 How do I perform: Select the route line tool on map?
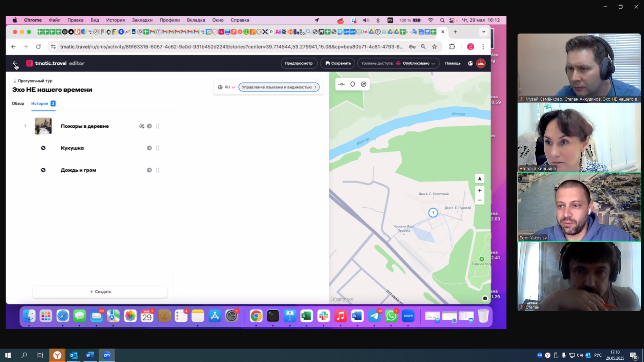pyautogui.click(x=342, y=84)
